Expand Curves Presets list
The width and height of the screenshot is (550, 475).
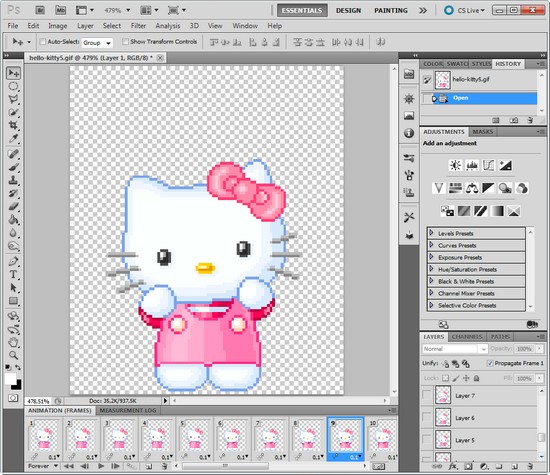431,245
